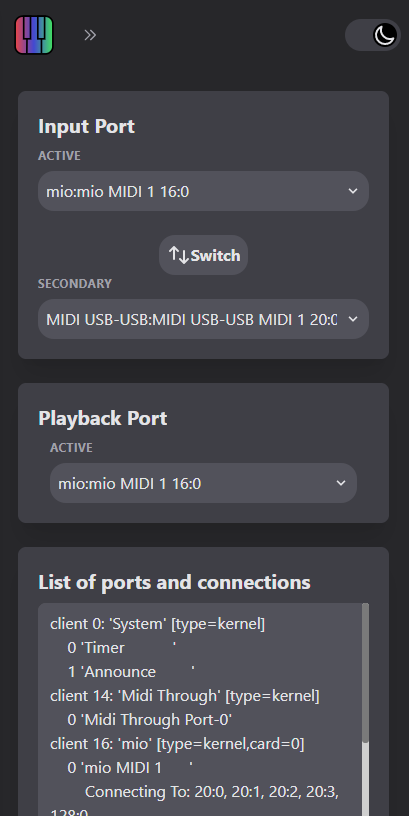Click inside the ports and connections text area
The width and height of the screenshot is (409, 816).
click(203, 710)
